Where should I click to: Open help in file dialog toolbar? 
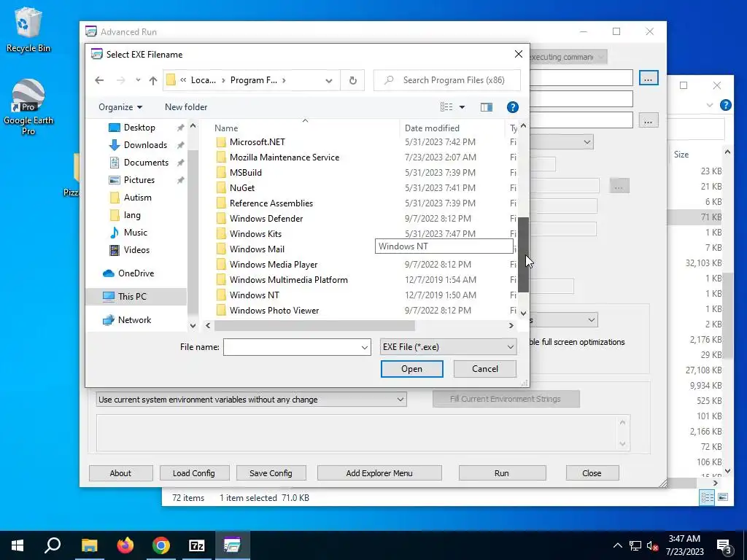pos(513,107)
